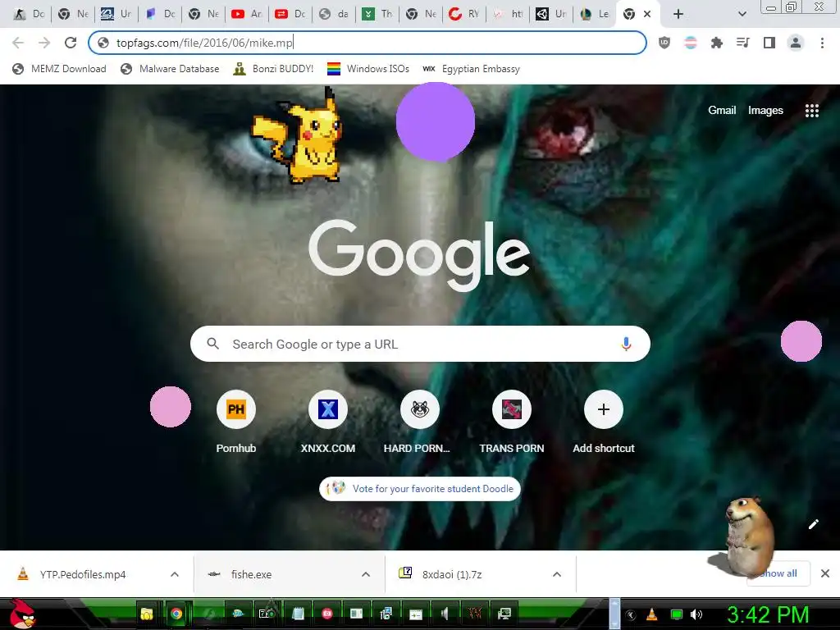
Task: Open the raccoon-face shortcut tile
Action: click(x=420, y=409)
